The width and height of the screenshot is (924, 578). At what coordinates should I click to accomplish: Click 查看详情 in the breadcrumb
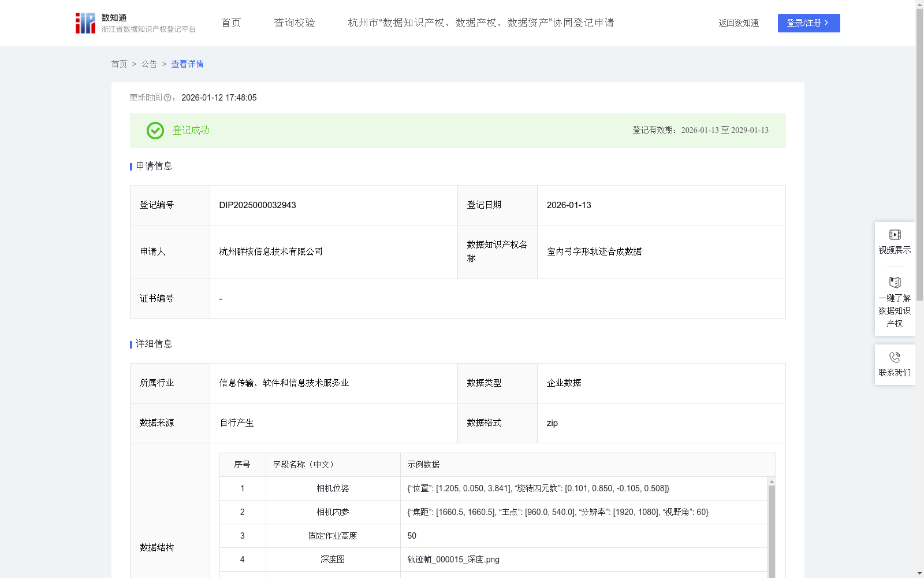pos(187,64)
